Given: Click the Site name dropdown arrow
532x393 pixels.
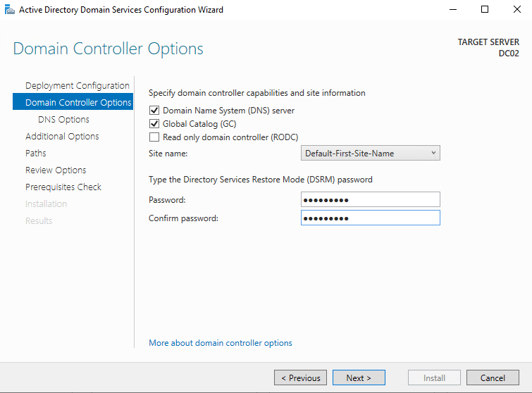Looking at the screenshot, I should pos(433,153).
